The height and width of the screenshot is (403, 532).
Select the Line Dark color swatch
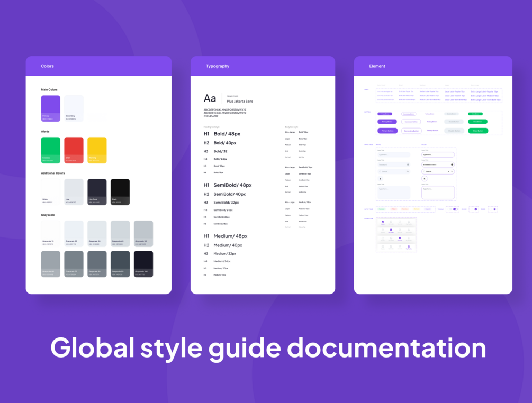(x=97, y=192)
